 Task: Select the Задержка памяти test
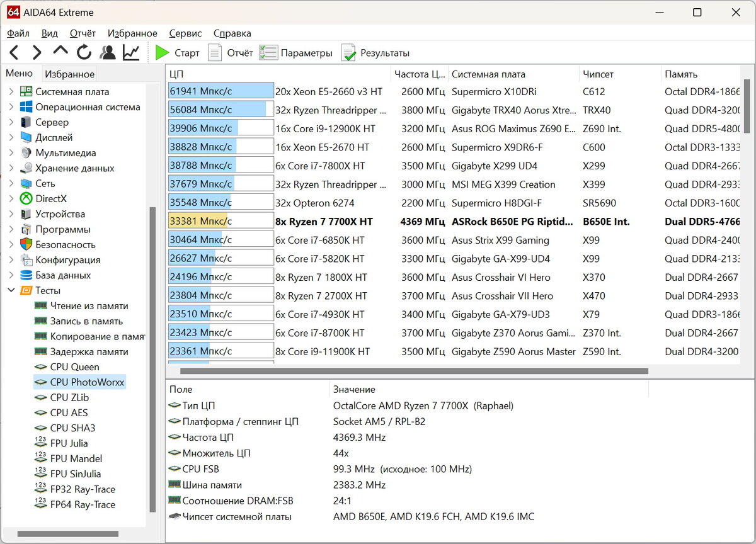pos(81,351)
